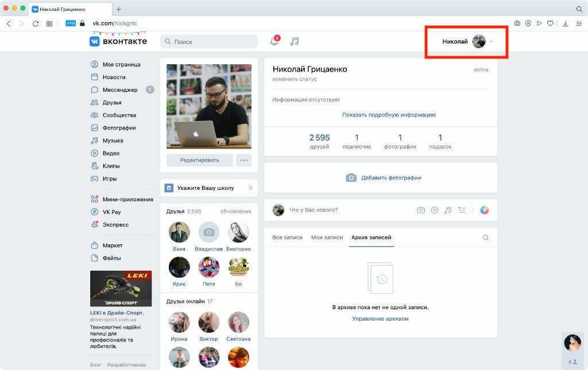Viewport: 588px width, 370px height.
Task: Click the colorful poster icon in post box
Action: [485, 210]
